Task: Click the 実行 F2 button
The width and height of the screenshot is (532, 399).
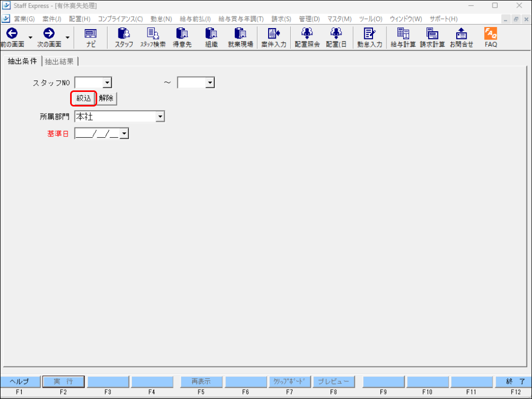Action: click(x=63, y=381)
